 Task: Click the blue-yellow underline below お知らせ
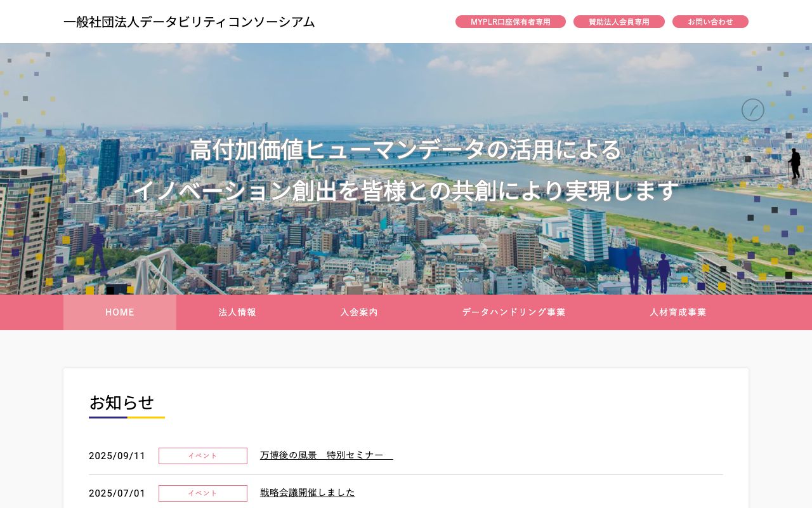(127, 418)
